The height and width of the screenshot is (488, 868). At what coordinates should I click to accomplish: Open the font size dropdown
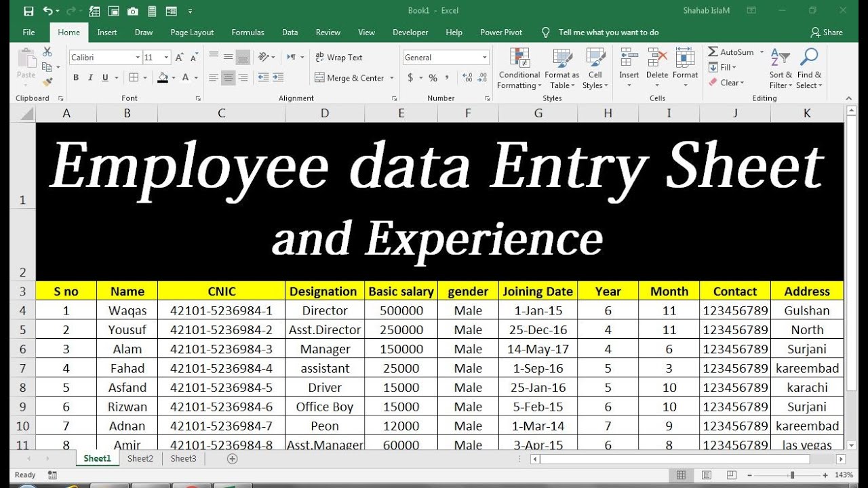pyautogui.click(x=166, y=58)
